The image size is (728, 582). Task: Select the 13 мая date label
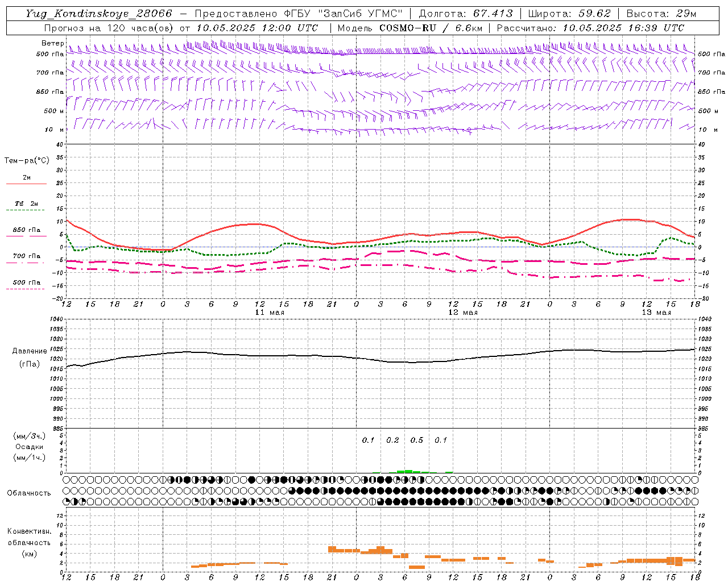coord(656,312)
